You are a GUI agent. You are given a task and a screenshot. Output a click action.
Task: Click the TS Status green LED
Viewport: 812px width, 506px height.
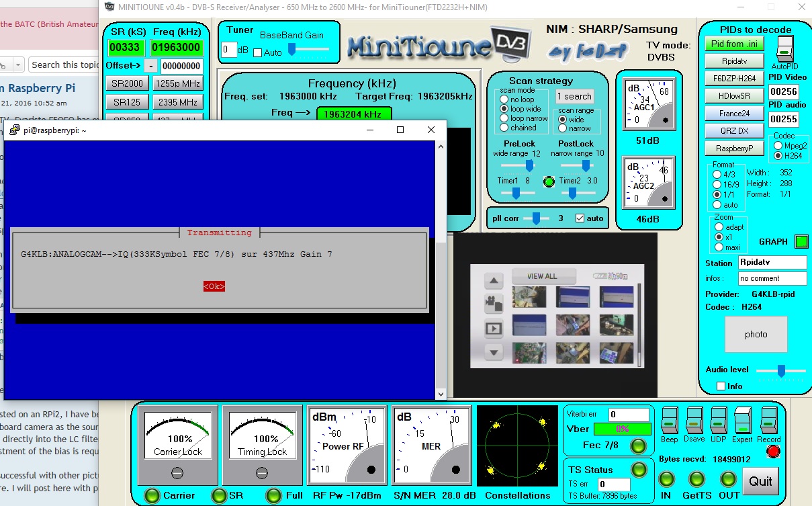pos(638,469)
